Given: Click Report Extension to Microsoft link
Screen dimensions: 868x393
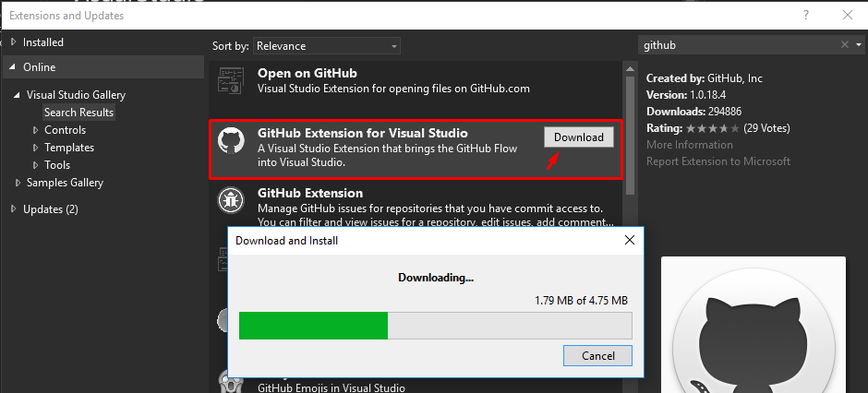Looking at the screenshot, I should point(718,161).
